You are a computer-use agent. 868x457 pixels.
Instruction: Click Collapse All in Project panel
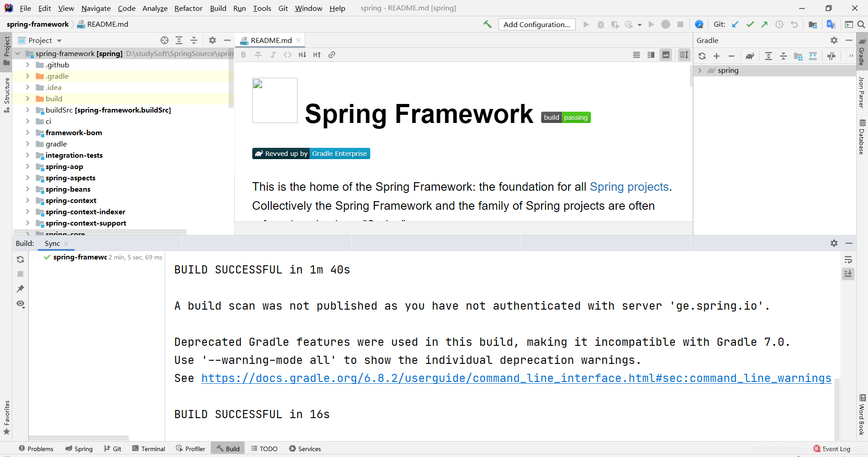click(x=194, y=40)
